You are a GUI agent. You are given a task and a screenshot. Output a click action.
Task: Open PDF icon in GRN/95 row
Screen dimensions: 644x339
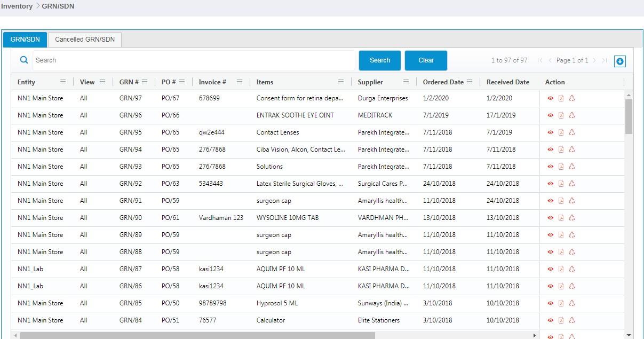pyautogui.click(x=561, y=132)
